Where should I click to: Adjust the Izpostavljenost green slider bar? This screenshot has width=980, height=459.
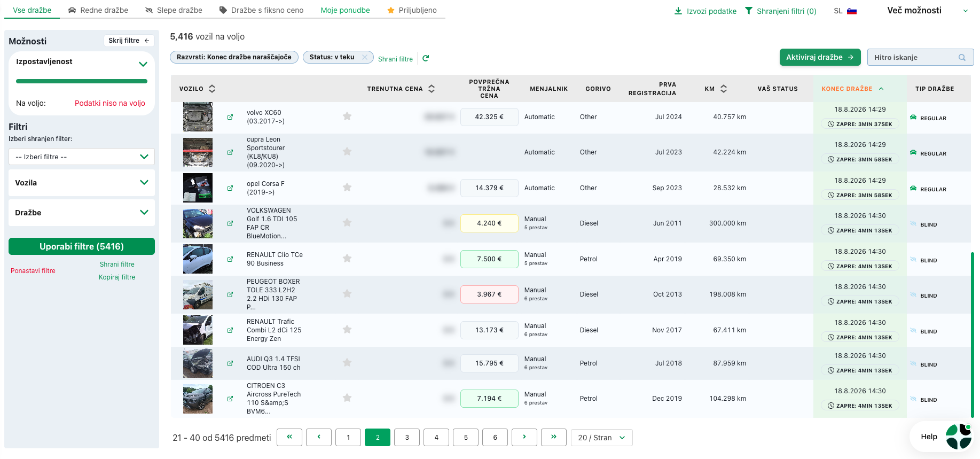(x=82, y=81)
